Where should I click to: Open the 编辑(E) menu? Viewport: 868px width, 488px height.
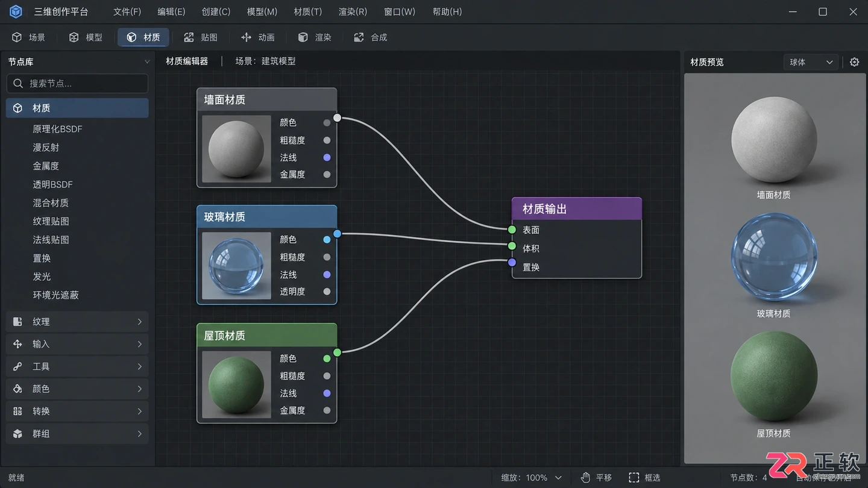coord(171,12)
